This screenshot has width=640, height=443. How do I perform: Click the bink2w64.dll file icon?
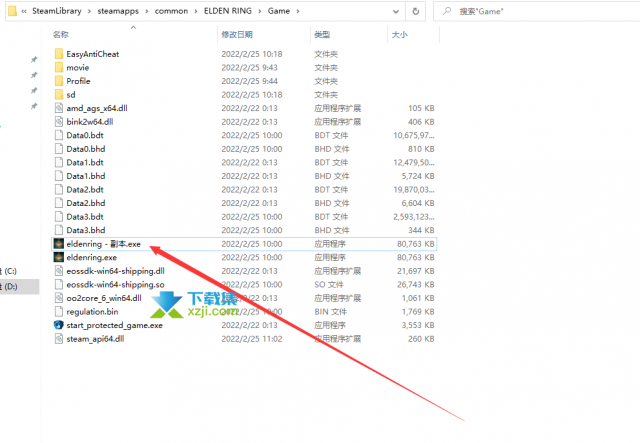point(59,122)
